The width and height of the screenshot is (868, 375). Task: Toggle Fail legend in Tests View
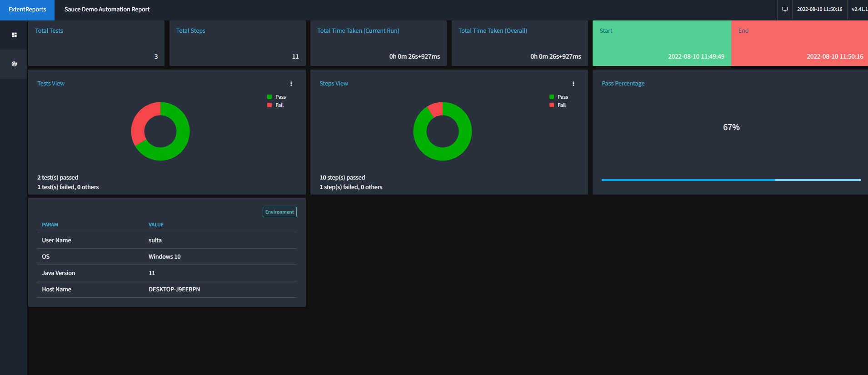pos(275,105)
